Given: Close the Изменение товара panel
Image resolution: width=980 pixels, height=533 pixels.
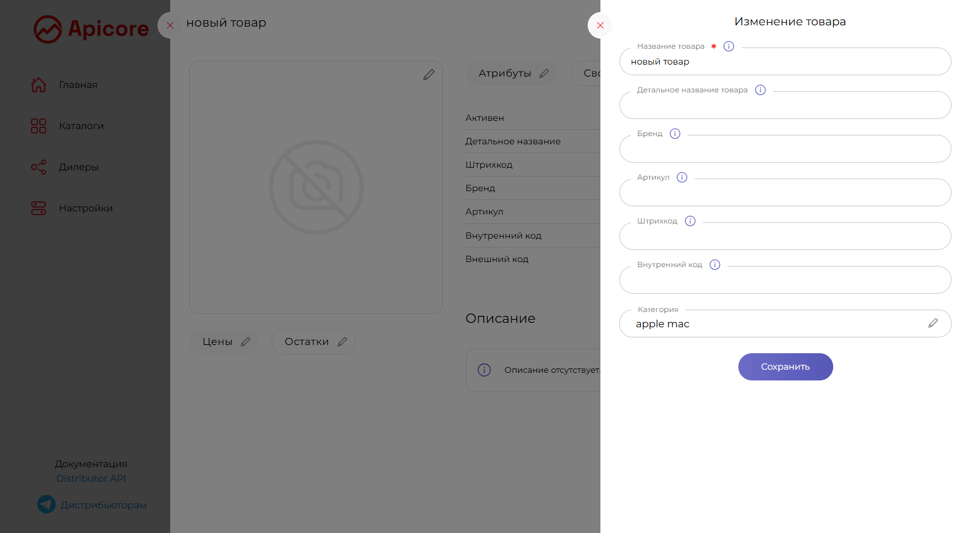Looking at the screenshot, I should [600, 25].
